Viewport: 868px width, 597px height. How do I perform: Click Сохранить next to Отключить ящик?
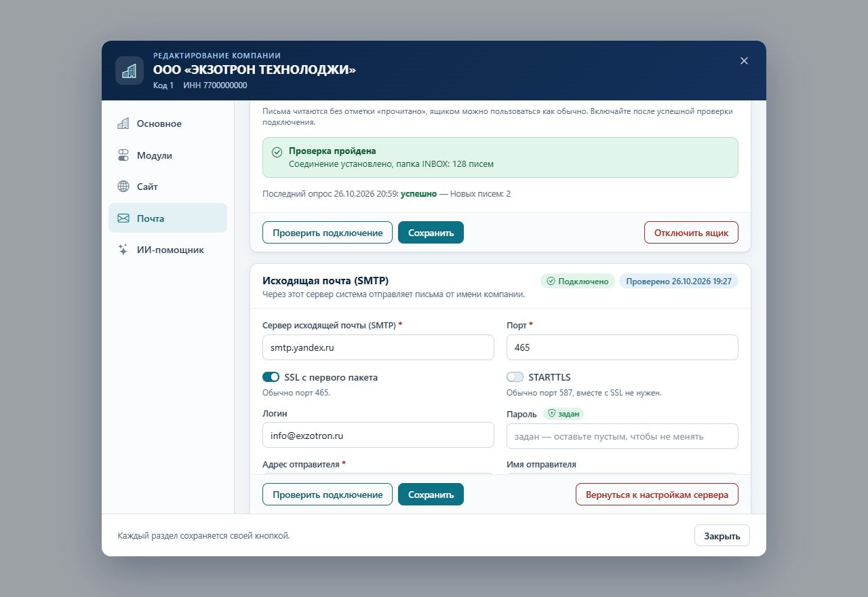(x=431, y=233)
